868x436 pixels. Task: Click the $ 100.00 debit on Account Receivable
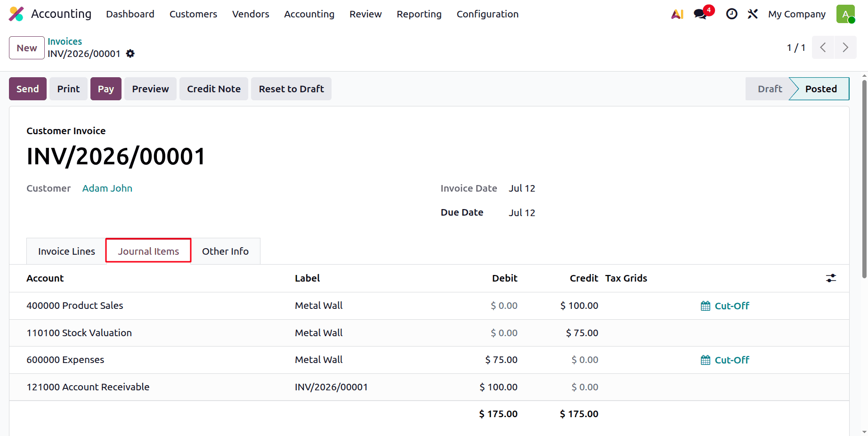click(x=498, y=387)
